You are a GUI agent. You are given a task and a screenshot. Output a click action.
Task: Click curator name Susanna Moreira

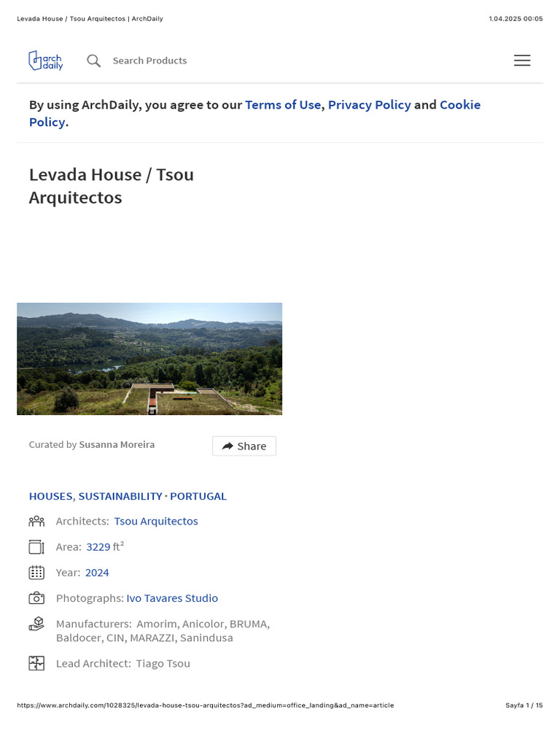(117, 444)
